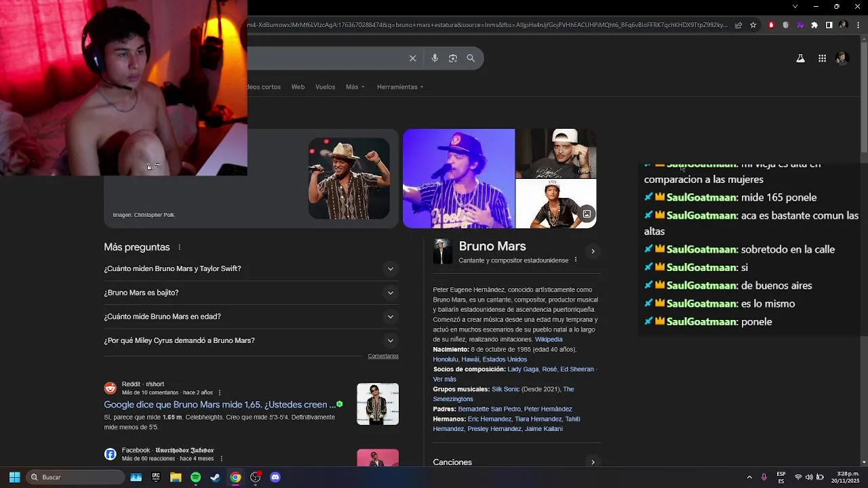Viewport: 868px width, 488px height.
Task: Open Honolulu, Hawái, Estados Unidos link
Action: (480, 360)
